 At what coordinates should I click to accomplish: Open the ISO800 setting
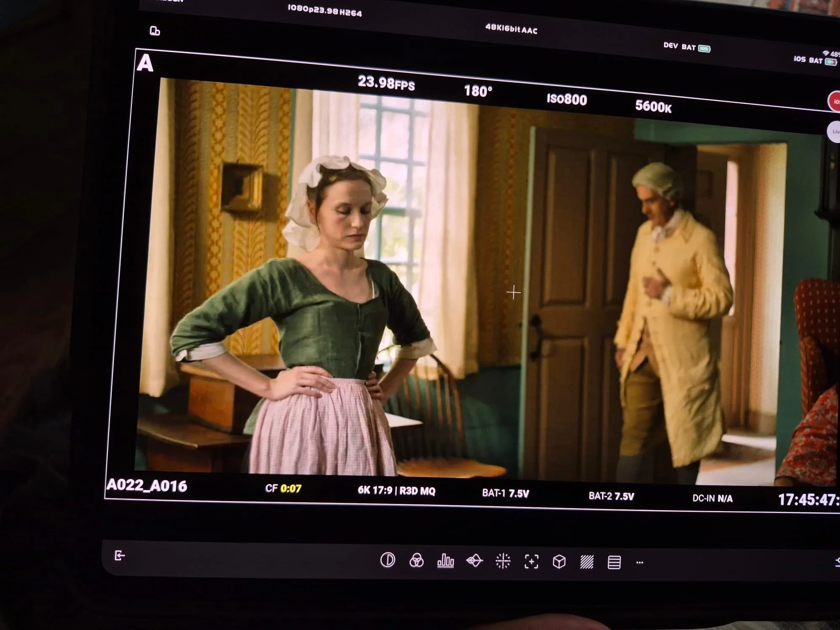pyautogui.click(x=567, y=99)
